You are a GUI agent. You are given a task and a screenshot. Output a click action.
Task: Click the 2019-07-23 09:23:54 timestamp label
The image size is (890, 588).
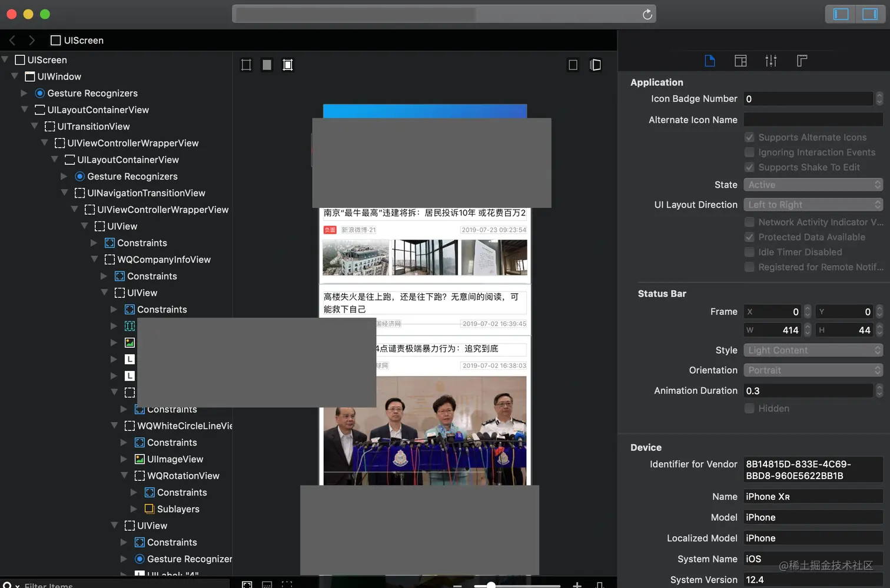494,230
